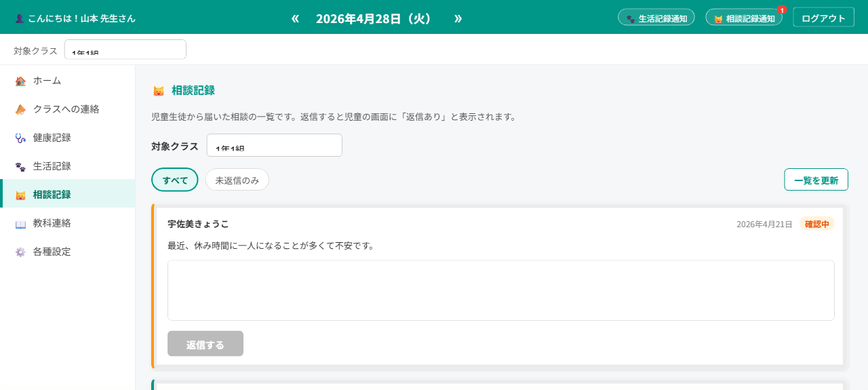This screenshot has width=868, height=390.
Task: Click reply text area for 宇佐美きょうこ
Action: [x=501, y=290]
